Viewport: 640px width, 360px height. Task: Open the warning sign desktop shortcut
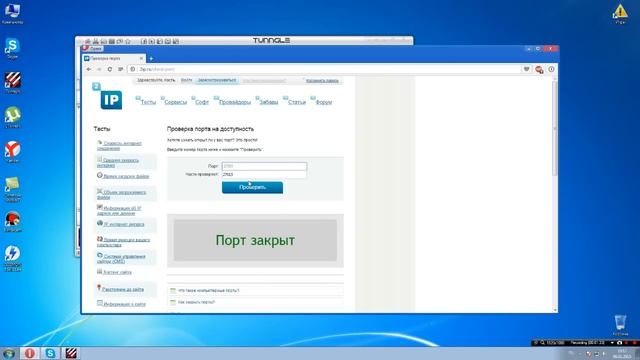620,13
